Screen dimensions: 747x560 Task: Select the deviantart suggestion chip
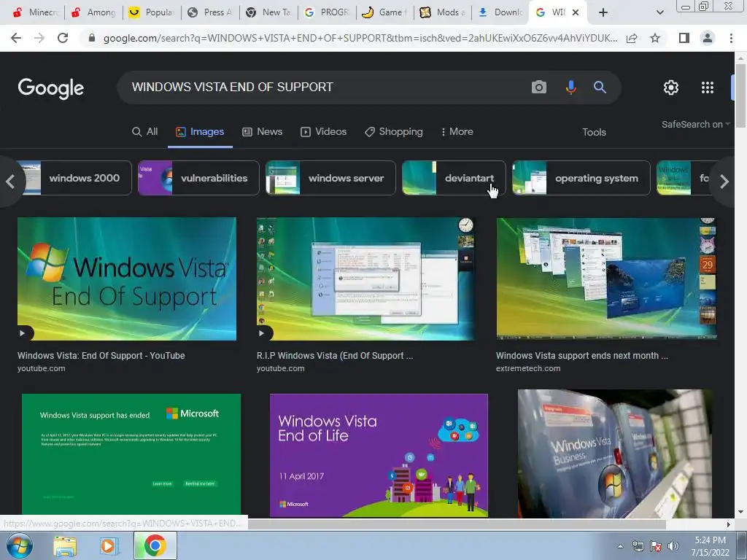pyautogui.click(x=454, y=178)
